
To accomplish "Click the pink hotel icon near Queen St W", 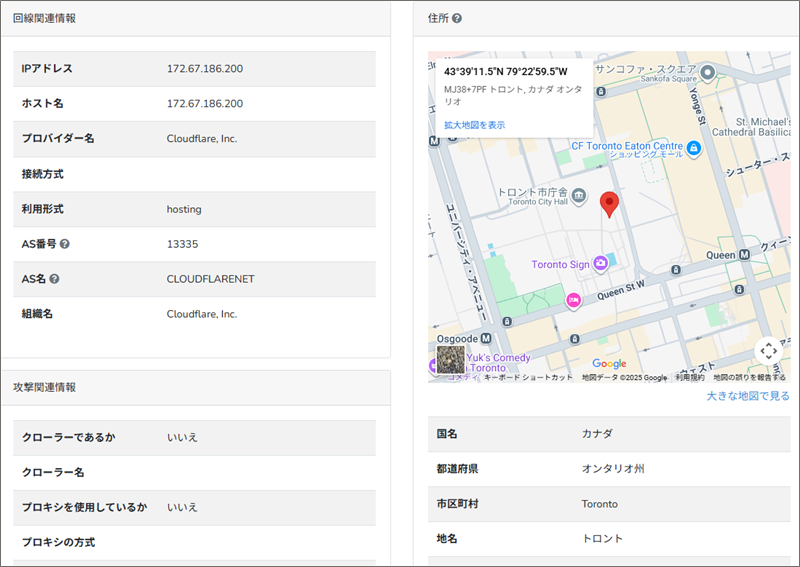I will point(574,300).
